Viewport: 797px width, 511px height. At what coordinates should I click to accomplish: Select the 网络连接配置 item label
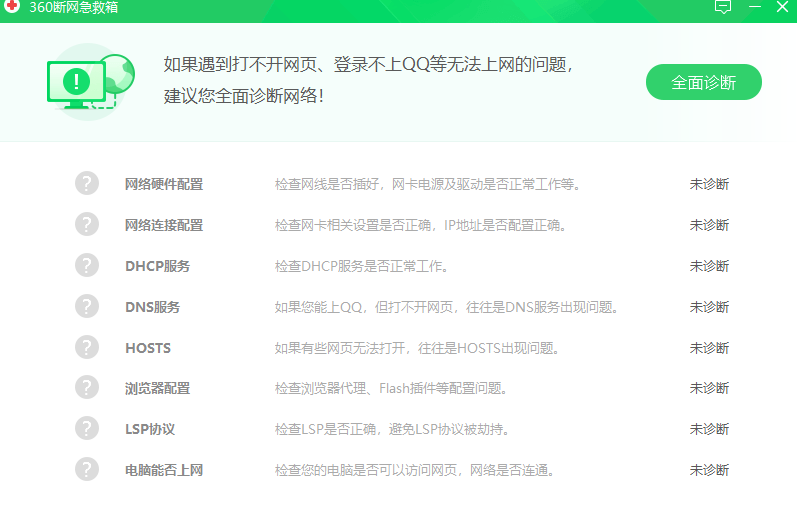pos(164,225)
